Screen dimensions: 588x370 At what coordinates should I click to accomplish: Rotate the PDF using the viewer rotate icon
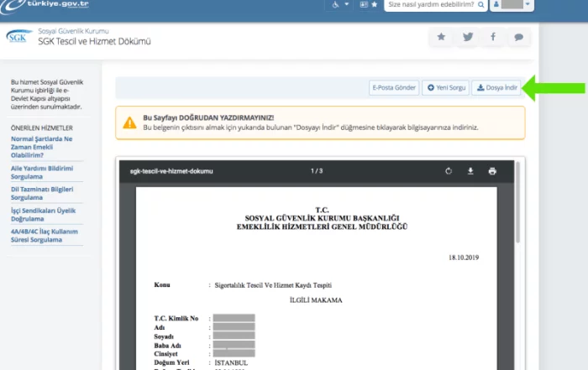(x=449, y=171)
